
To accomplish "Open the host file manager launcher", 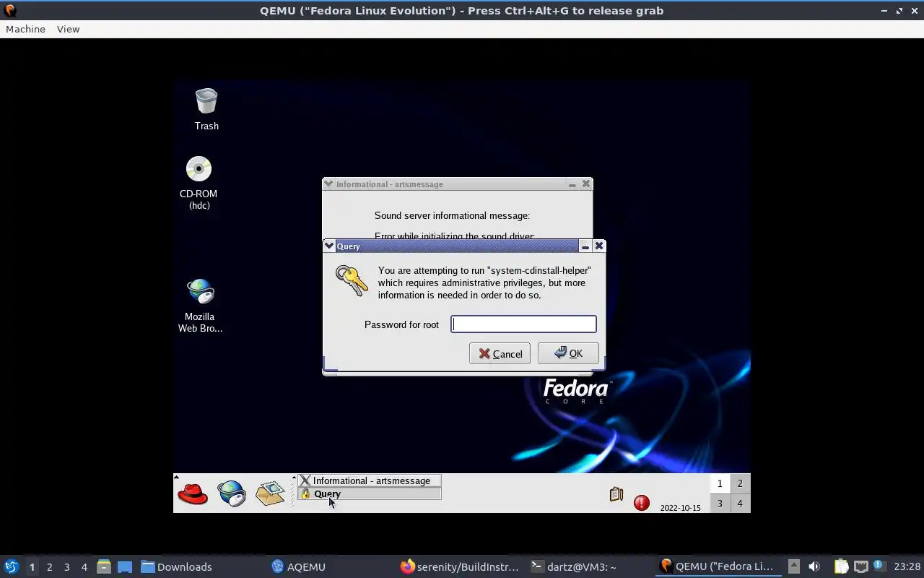I will (104, 567).
